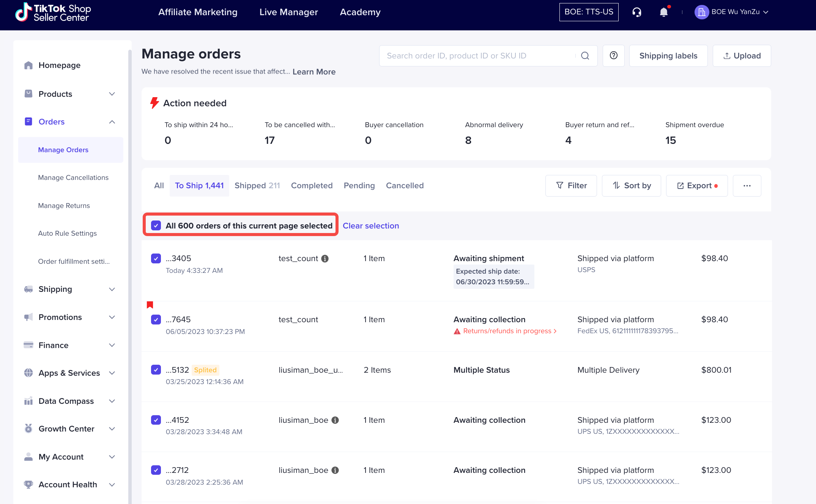Uncheck order ...5132 checkbox
Image resolution: width=816 pixels, height=504 pixels.
156,370
